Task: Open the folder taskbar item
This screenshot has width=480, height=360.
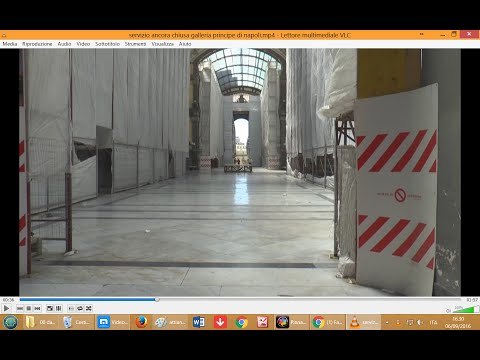Action: pyautogui.click(x=41, y=322)
